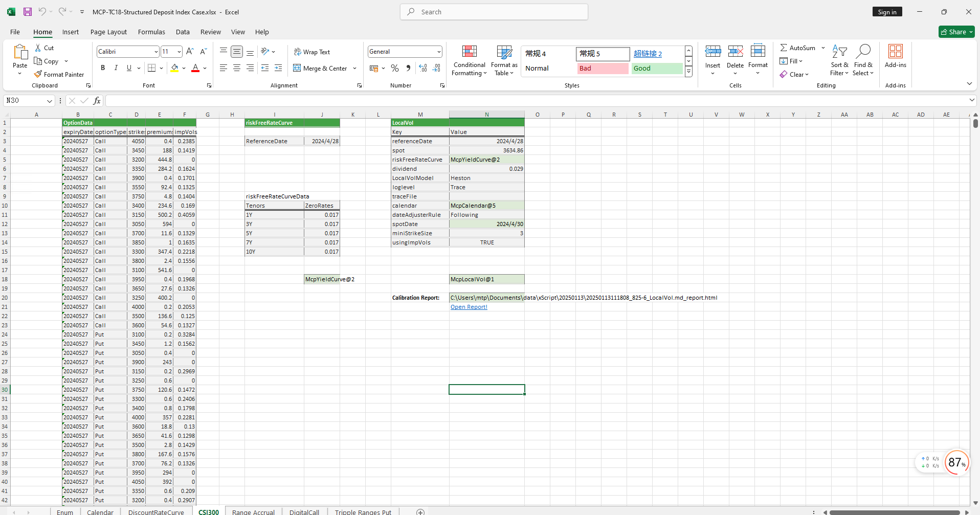This screenshot has height=515, width=980.
Task: Open the Add-ins button
Action: pyautogui.click(x=896, y=56)
